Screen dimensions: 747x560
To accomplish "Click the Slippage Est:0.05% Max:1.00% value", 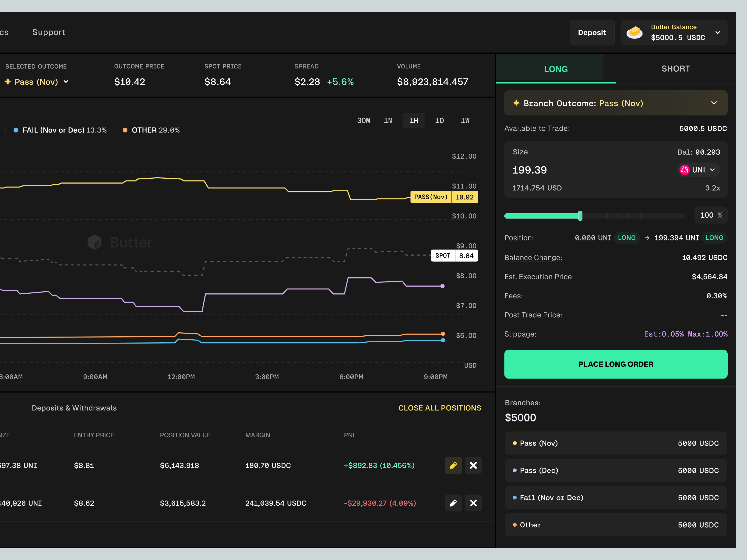I will coord(686,334).
